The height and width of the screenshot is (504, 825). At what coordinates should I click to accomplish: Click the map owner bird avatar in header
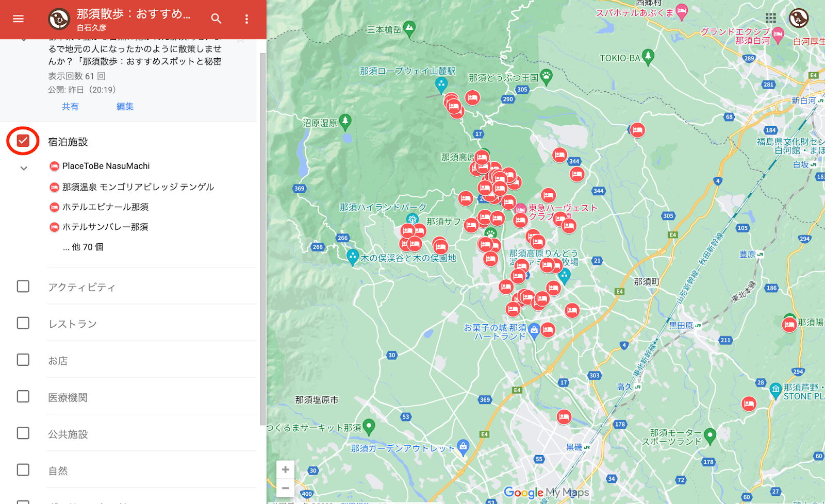point(59,19)
